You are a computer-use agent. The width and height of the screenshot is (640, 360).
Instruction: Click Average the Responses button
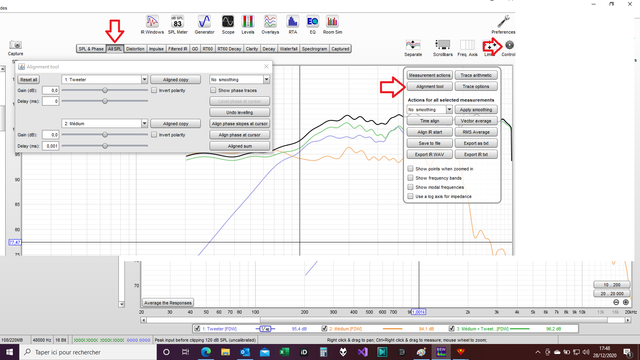click(168, 302)
